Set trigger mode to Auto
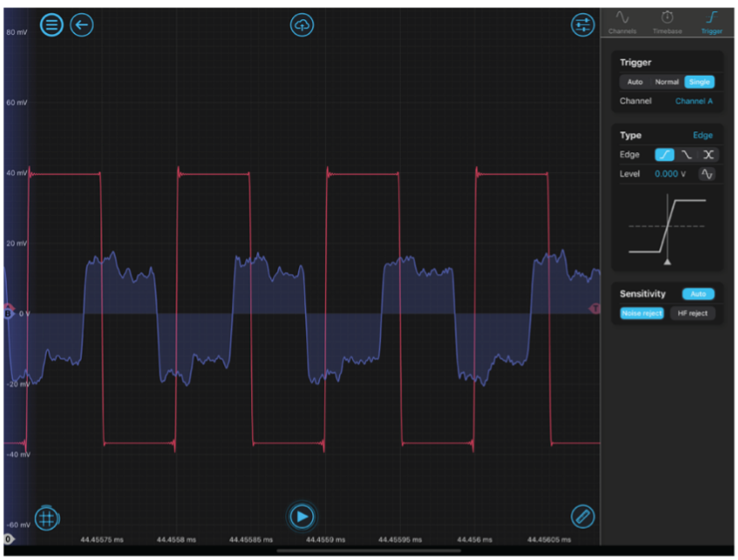Image resolution: width=738 pixels, height=560 pixels. click(x=635, y=82)
